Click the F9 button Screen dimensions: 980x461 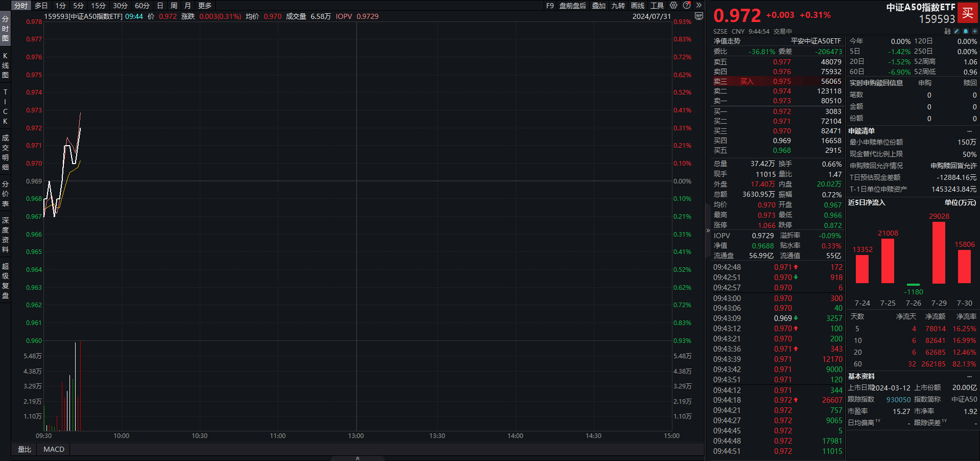point(550,6)
